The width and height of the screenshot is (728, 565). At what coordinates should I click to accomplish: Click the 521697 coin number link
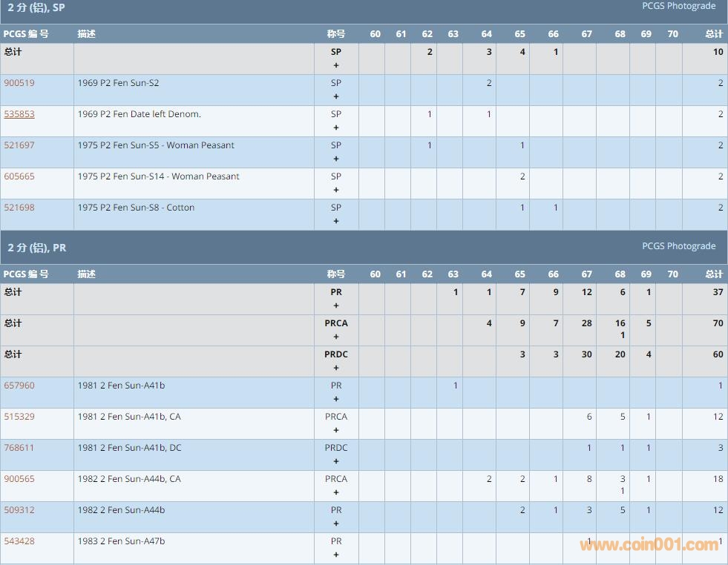[x=19, y=145]
